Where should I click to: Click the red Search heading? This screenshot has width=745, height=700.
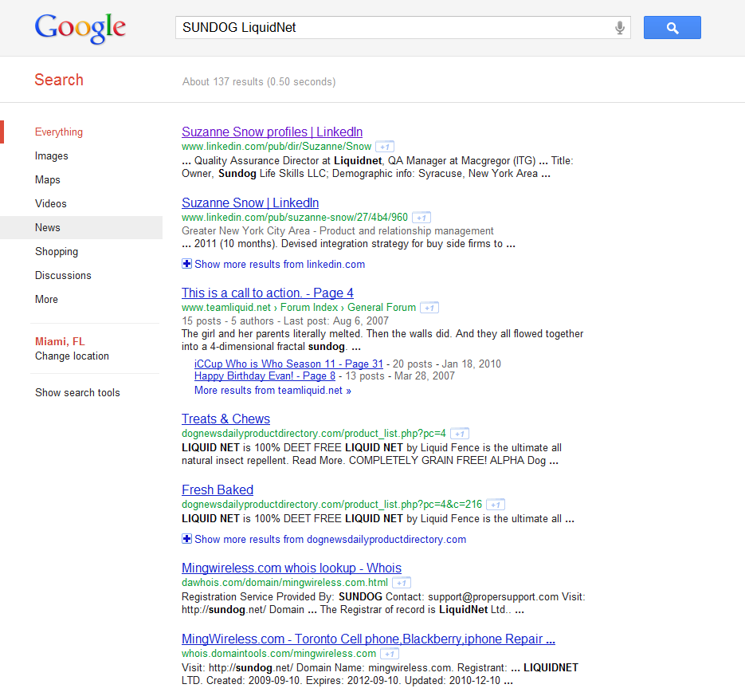click(x=59, y=80)
